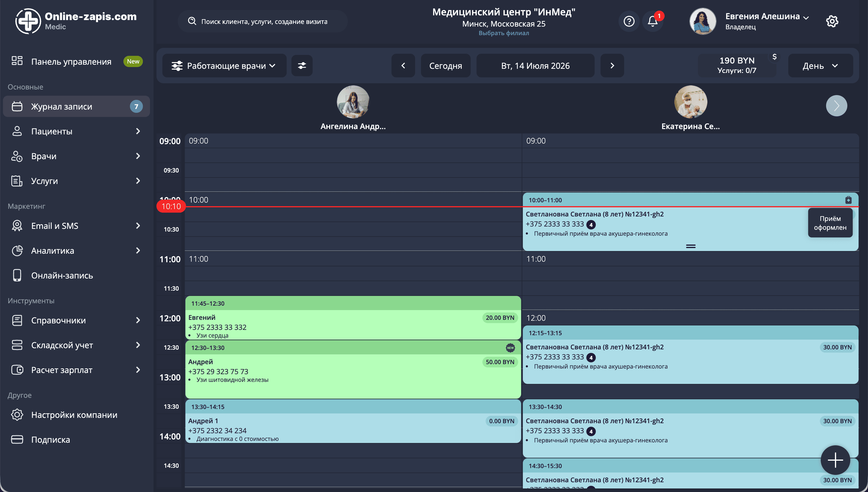Screen dimensions: 868x492
Task: Click Евгения Алешина profile avatar
Action: click(x=702, y=21)
